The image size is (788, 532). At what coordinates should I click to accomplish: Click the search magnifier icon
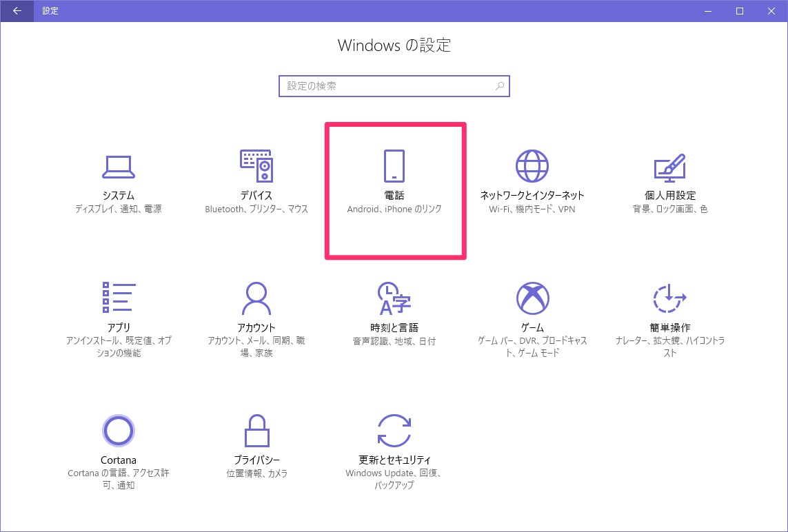pyautogui.click(x=500, y=86)
